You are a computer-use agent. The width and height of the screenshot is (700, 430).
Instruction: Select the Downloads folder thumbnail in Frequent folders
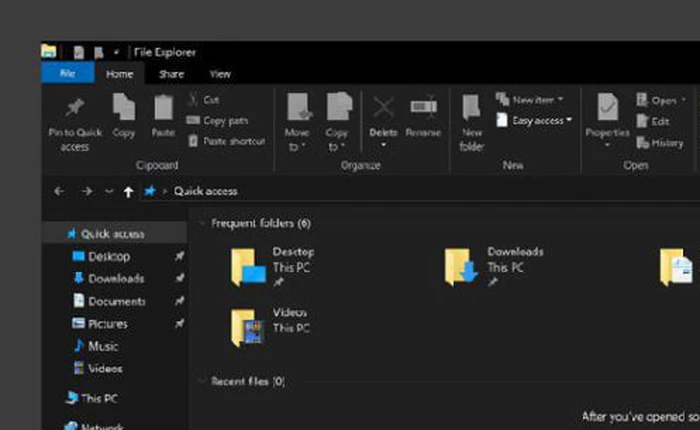[x=461, y=267]
